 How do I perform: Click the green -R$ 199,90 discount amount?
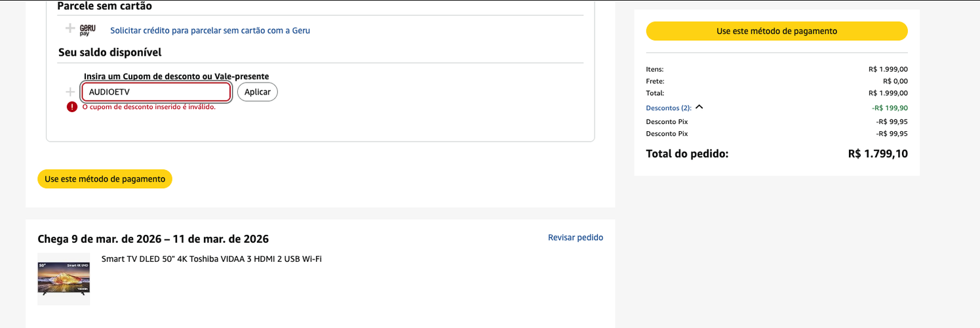click(x=890, y=108)
